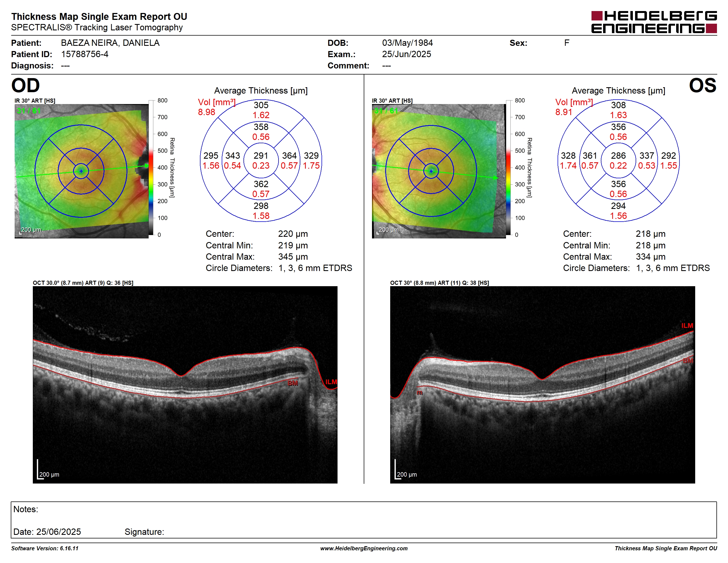Click OD outer superior thickness 305

point(261,105)
